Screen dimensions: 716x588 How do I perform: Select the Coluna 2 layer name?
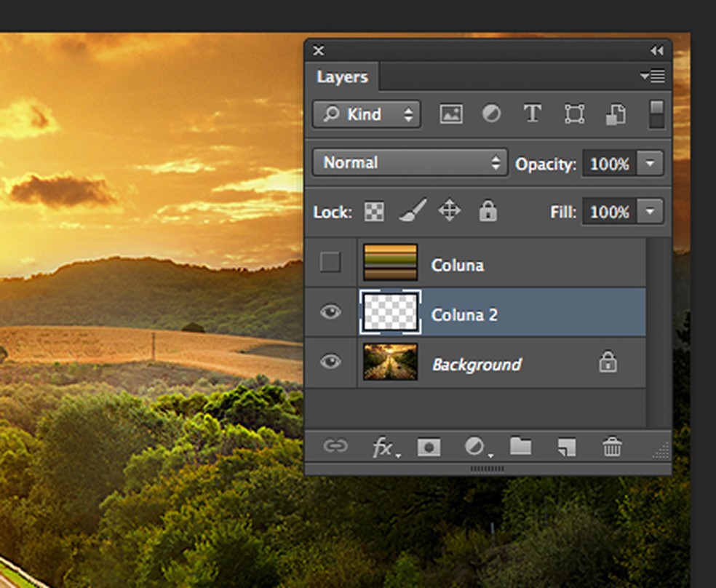pyautogui.click(x=464, y=315)
